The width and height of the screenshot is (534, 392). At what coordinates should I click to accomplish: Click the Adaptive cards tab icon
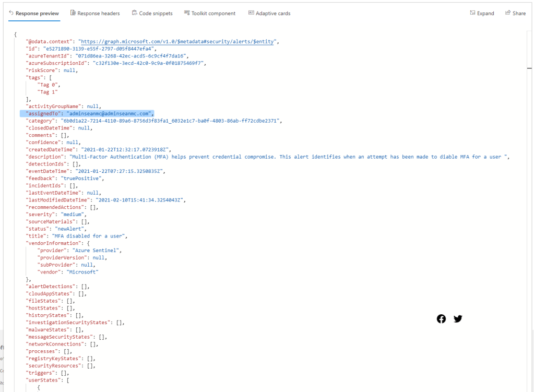tap(251, 13)
